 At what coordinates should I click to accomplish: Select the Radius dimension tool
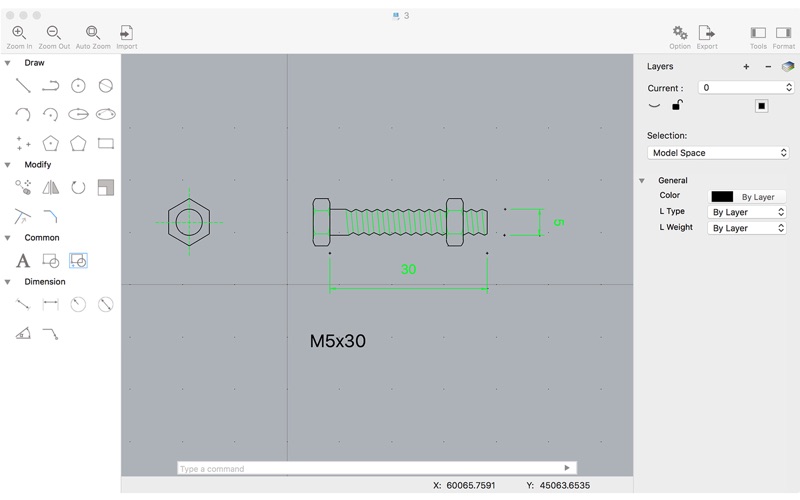[x=78, y=305]
